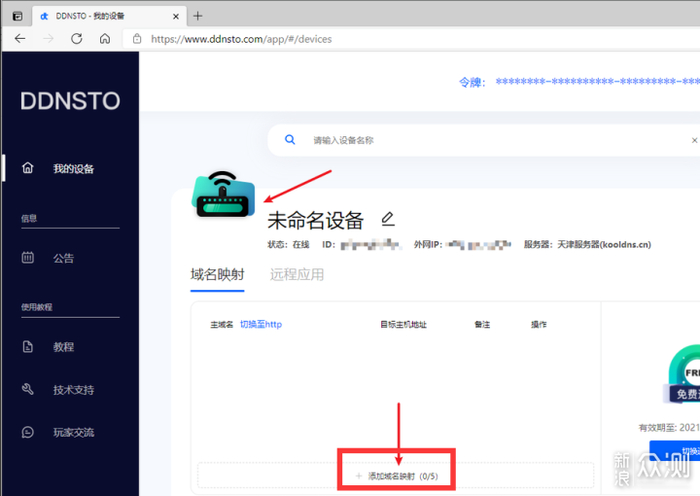Click the chat icon beside 玩家交流
Screen dimensions: 700x496
pos(28,432)
